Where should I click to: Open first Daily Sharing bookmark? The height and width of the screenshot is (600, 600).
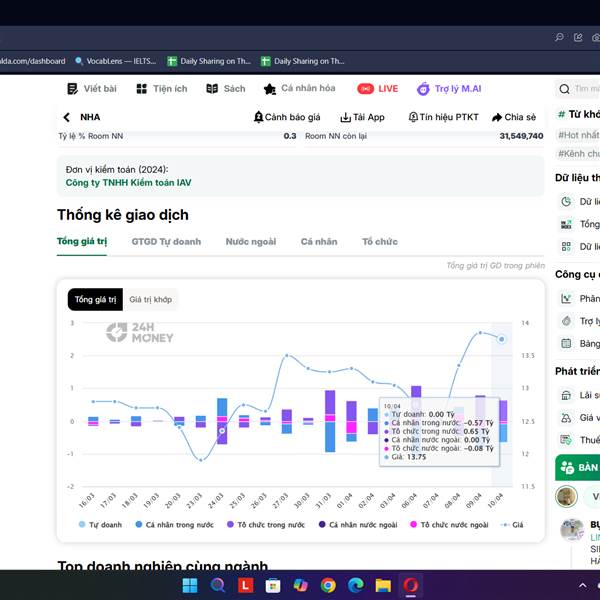tap(209, 61)
